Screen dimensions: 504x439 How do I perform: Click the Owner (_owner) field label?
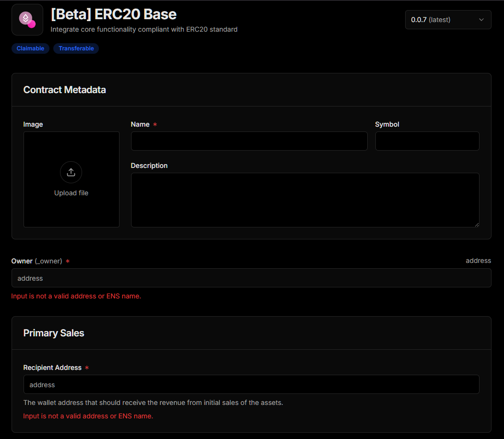click(36, 261)
